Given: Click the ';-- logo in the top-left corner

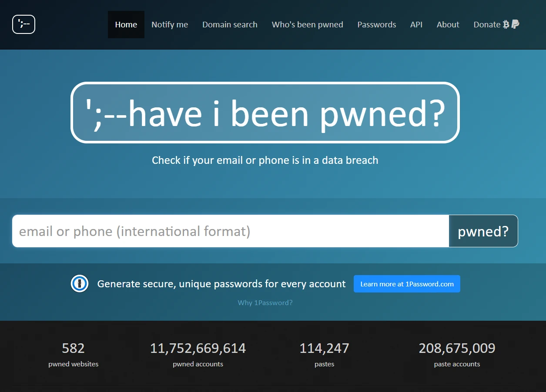Looking at the screenshot, I should 23,24.
